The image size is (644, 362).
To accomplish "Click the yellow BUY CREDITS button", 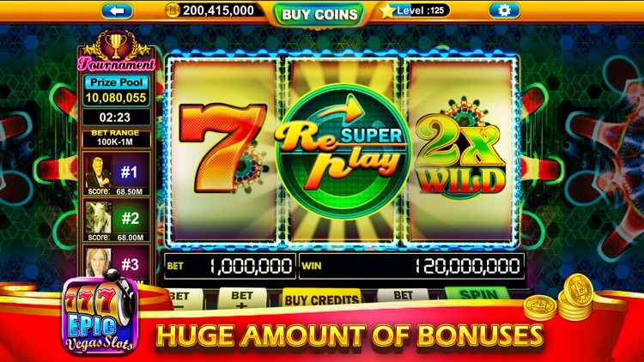I will (321, 299).
